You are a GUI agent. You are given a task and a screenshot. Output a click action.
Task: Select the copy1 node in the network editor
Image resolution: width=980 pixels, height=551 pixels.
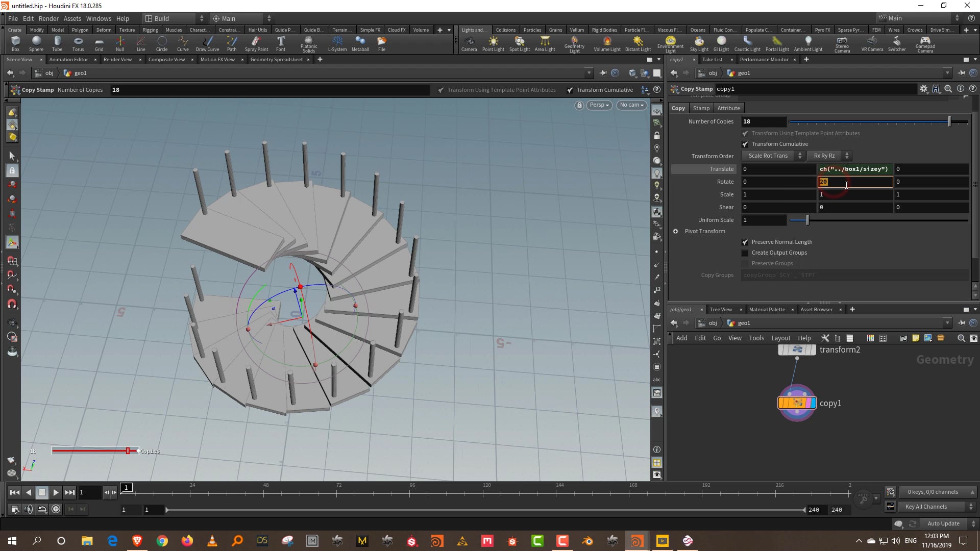[x=796, y=403]
